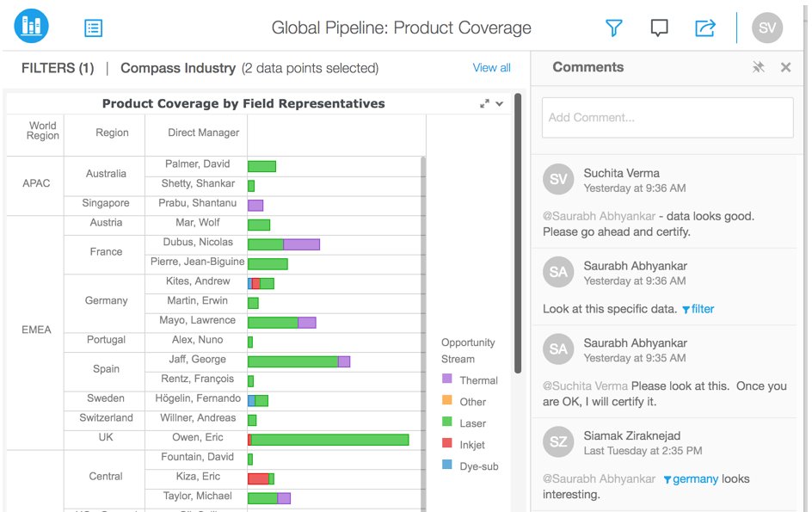The width and height of the screenshot is (812, 512).
Task: Click the Opportunity Stream legend title
Action: (x=468, y=351)
